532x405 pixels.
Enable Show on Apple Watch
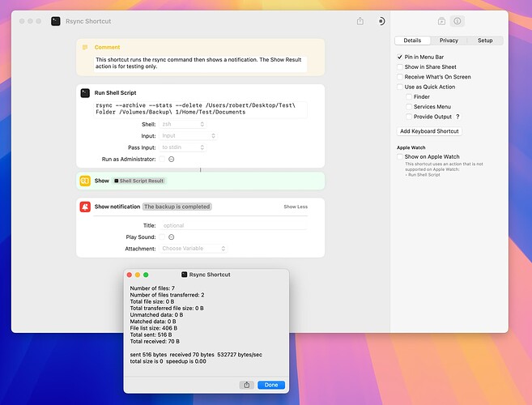[400, 156]
